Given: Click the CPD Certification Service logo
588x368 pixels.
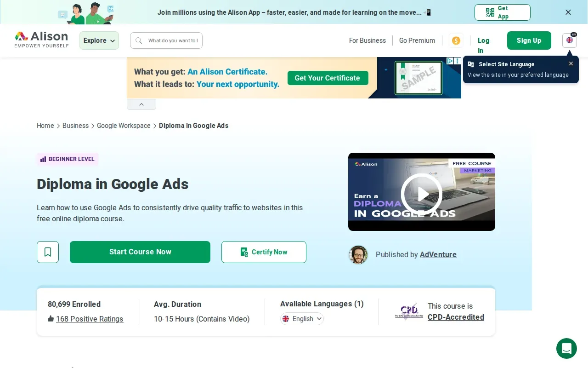Looking at the screenshot, I should [x=409, y=311].
